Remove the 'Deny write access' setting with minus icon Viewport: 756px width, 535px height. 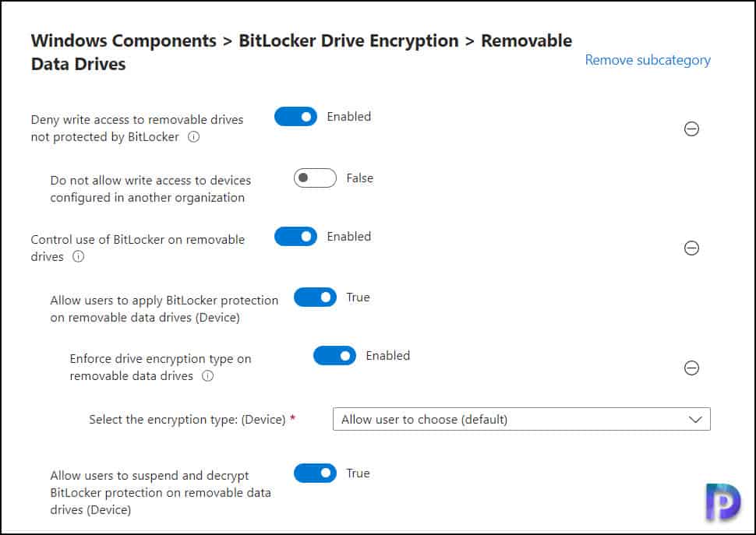click(x=692, y=129)
